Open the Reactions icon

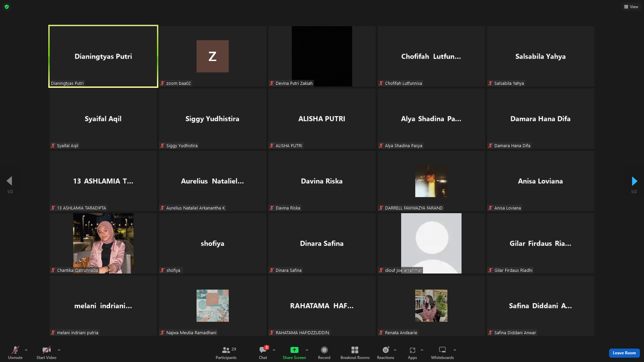(x=386, y=350)
